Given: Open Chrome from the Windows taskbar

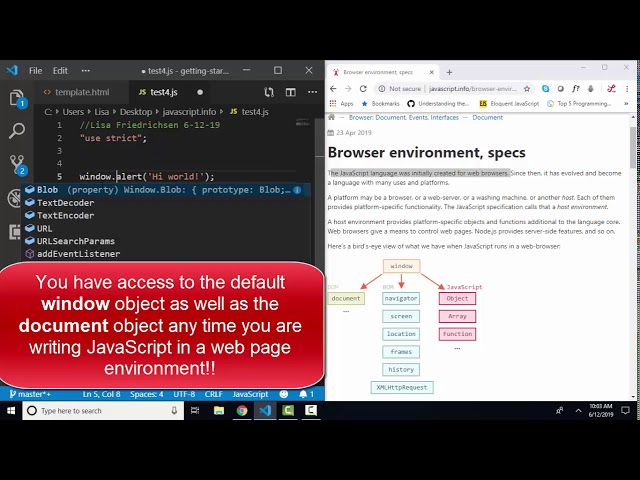Looking at the screenshot, I should click(x=242, y=411).
